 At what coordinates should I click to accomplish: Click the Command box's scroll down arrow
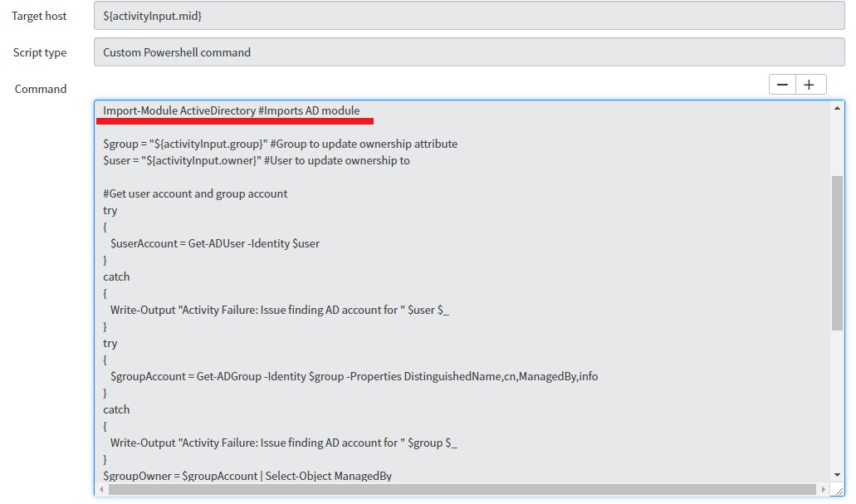pyautogui.click(x=837, y=475)
